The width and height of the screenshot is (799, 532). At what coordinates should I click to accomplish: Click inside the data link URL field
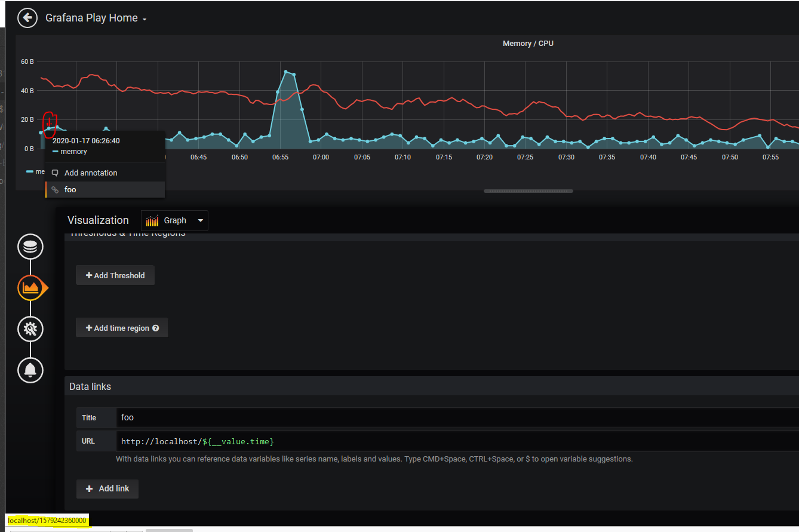click(239, 441)
